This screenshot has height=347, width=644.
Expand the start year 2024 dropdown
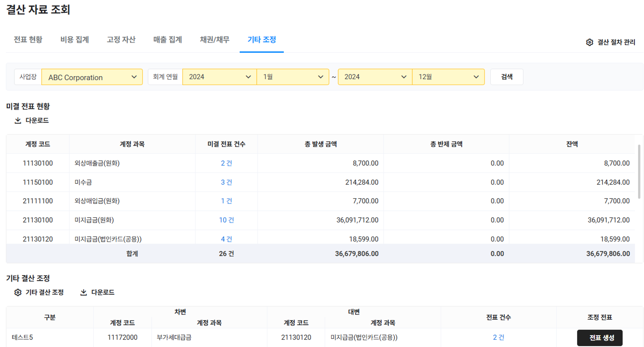coord(219,77)
